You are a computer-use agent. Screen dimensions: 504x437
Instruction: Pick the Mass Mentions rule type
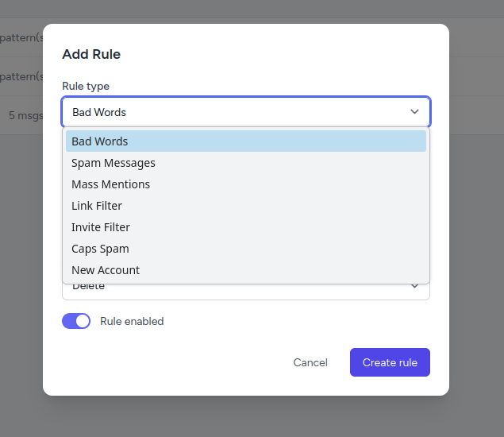tap(246, 184)
